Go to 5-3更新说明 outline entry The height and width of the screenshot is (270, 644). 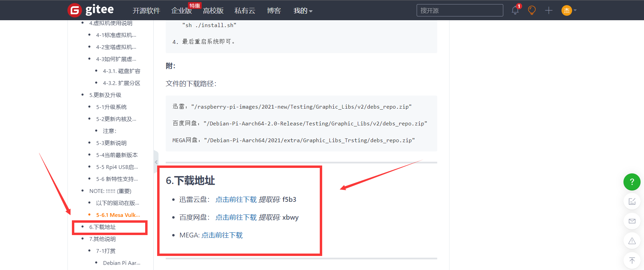coord(111,143)
